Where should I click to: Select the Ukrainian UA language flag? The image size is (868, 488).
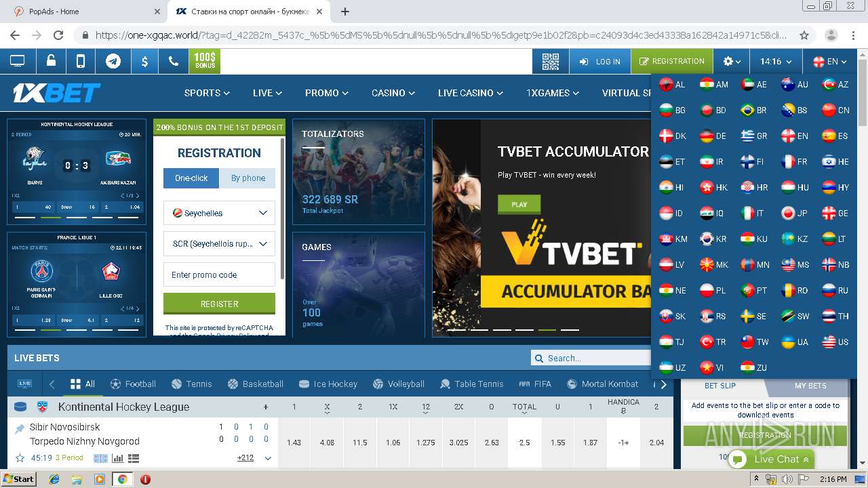click(x=794, y=342)
